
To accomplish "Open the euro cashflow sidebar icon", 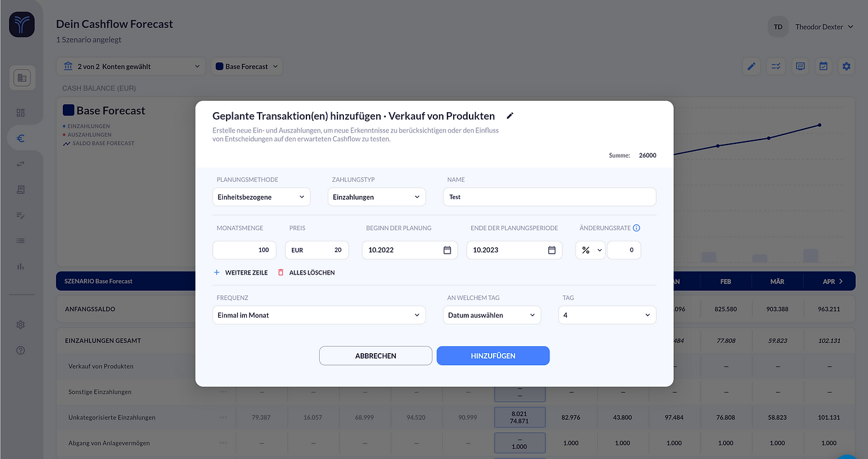I will click(x=21, y=138).
